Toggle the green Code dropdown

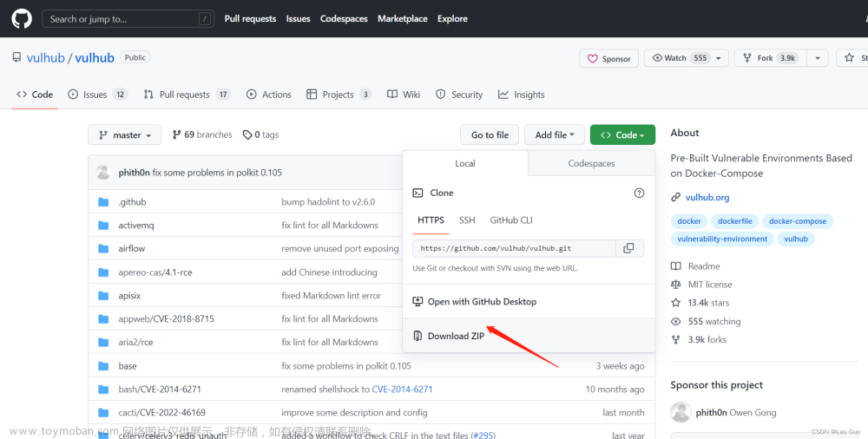[x=622, y=134]
